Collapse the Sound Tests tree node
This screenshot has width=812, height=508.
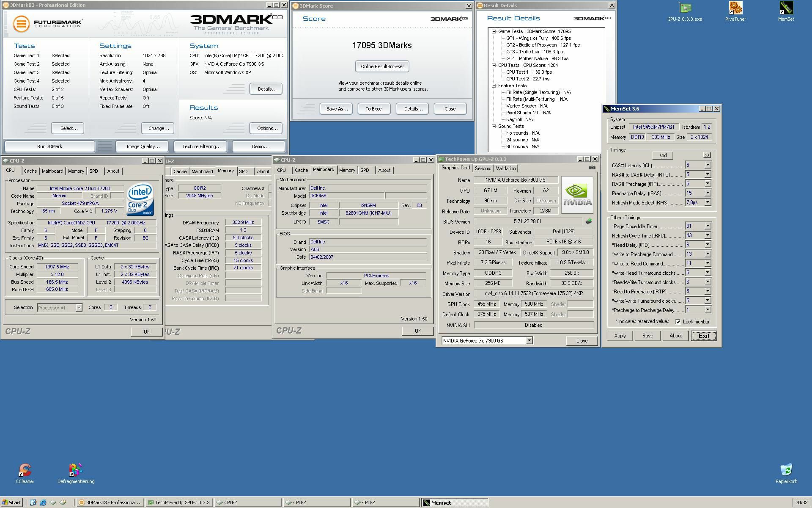[x=494, y=126]
